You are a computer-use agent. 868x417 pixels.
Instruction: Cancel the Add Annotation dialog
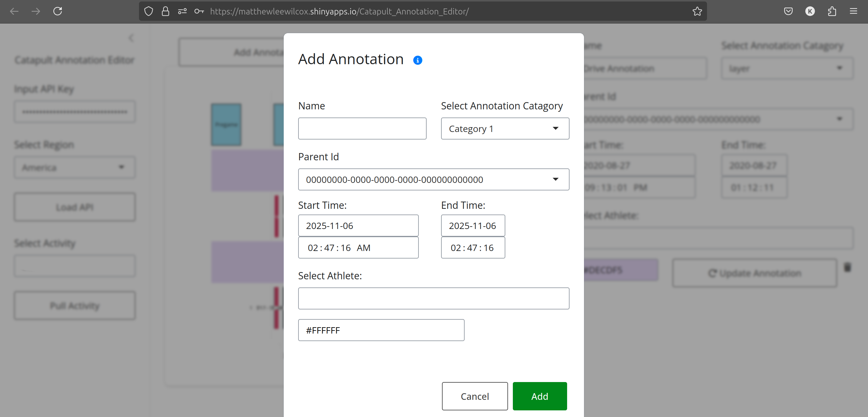pyautogui.click(x=475, y=396)
